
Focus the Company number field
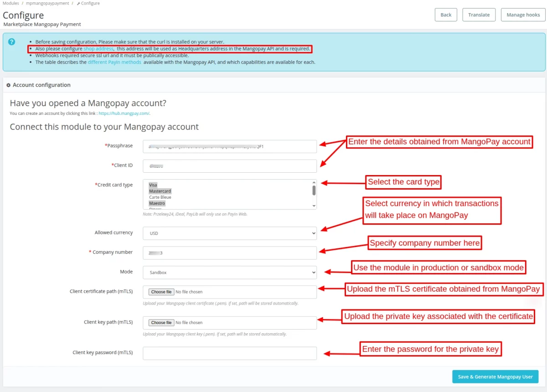tap(230, 253)
